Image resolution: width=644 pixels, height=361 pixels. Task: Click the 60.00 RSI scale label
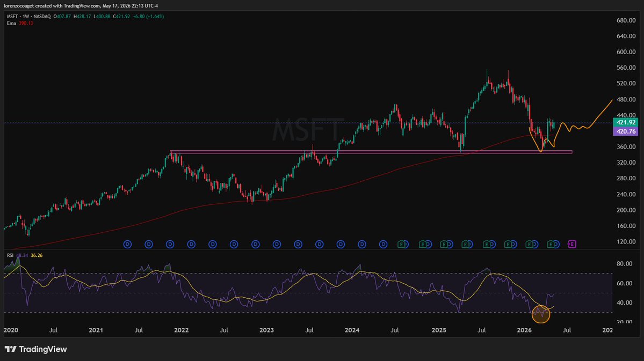click(624, 283)
